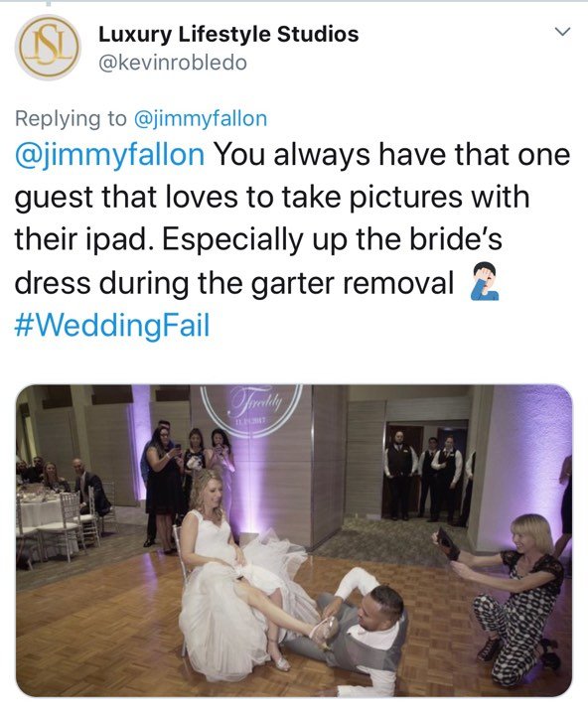Open the #WeddingFail hashtag
Screen dimensions: 588x715
coord(112,325)
